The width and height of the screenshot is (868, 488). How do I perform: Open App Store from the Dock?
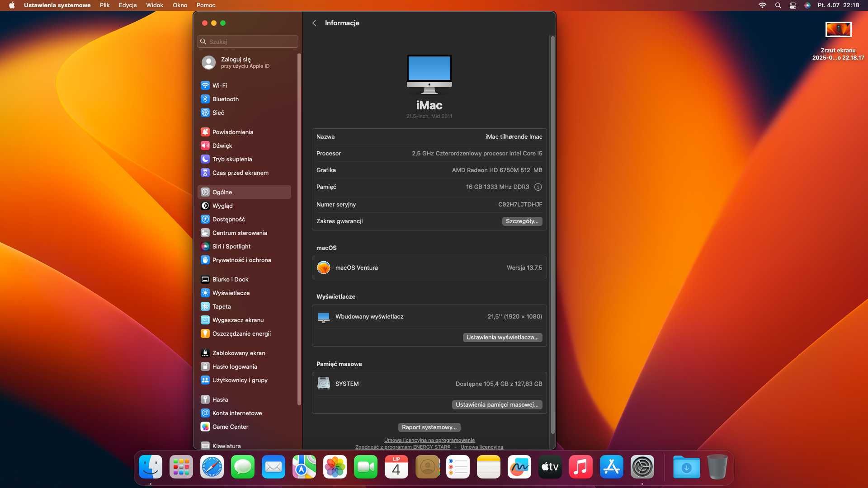pos(612,467)
